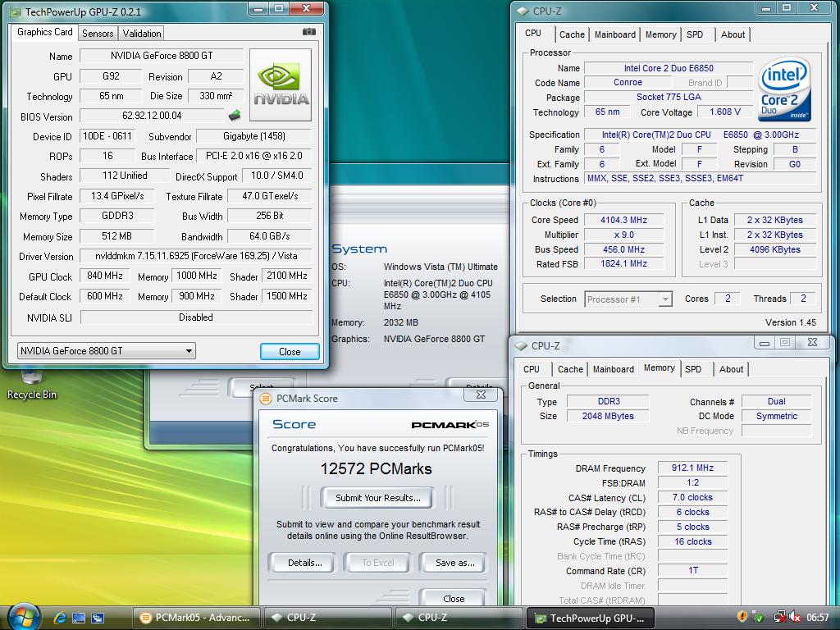Click the Bandwidth value 64.0 GB/s
This screenshot has width=840, height=630.
269,236
